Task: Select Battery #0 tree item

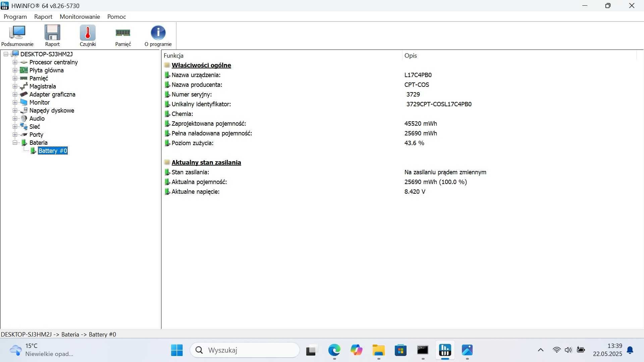Action: [53, 150]
